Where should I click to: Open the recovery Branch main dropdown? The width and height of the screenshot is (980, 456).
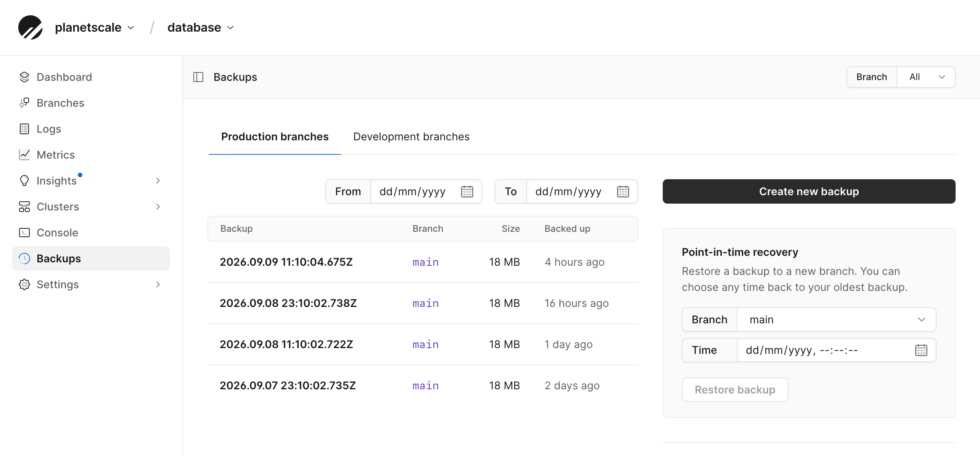click(836, 320)
